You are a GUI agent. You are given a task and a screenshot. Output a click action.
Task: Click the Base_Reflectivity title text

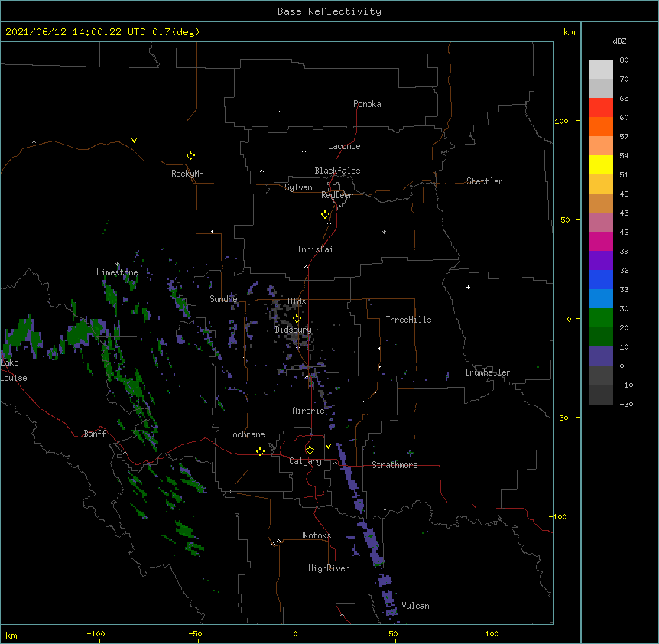[x=329, y=11]
